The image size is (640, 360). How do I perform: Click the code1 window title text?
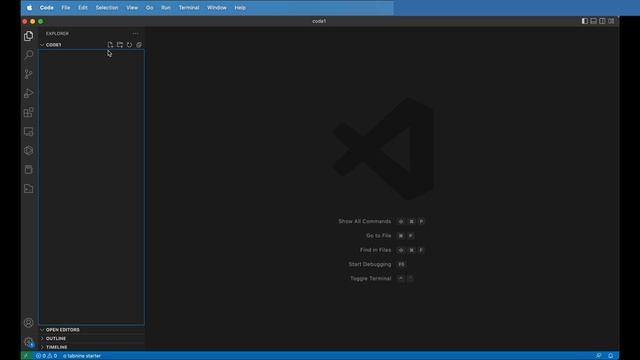click(319, 21)
